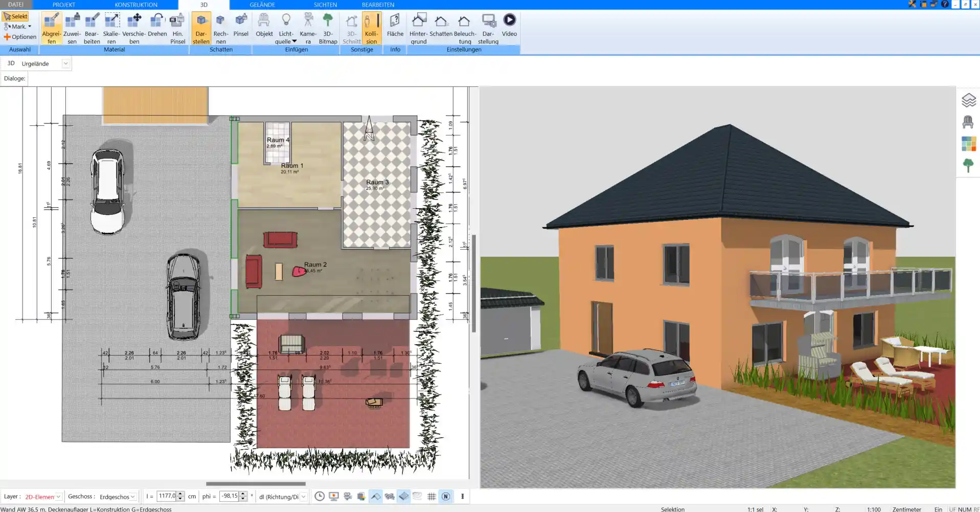The image size is (980, 512).
Task: Switch to the KONSTRUKTION tab
Action: pyautogui.click(x=136, y=5)
